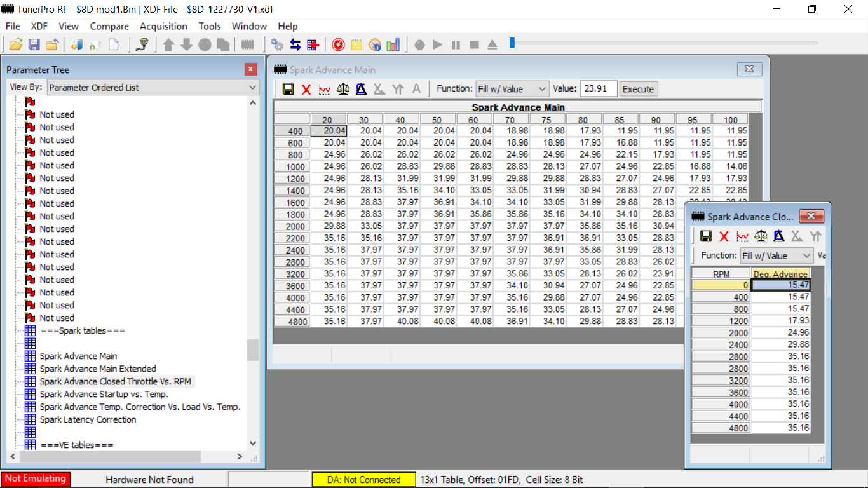
Task: Click the Value input field showing 23.91
Action: 598,89
